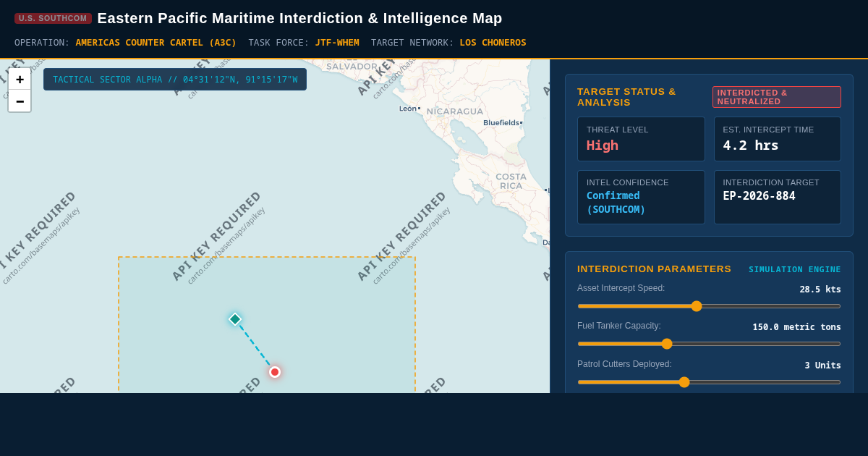Viewport: 868px width, 456px height.
Task: Click the Eastern Pacific Maritime Interdiction title
Action: (300, 18)
